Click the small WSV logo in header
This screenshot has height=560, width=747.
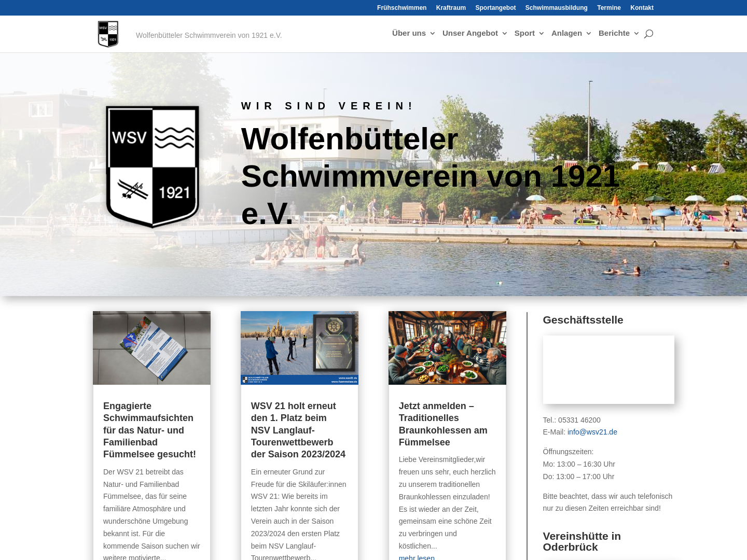108,34
